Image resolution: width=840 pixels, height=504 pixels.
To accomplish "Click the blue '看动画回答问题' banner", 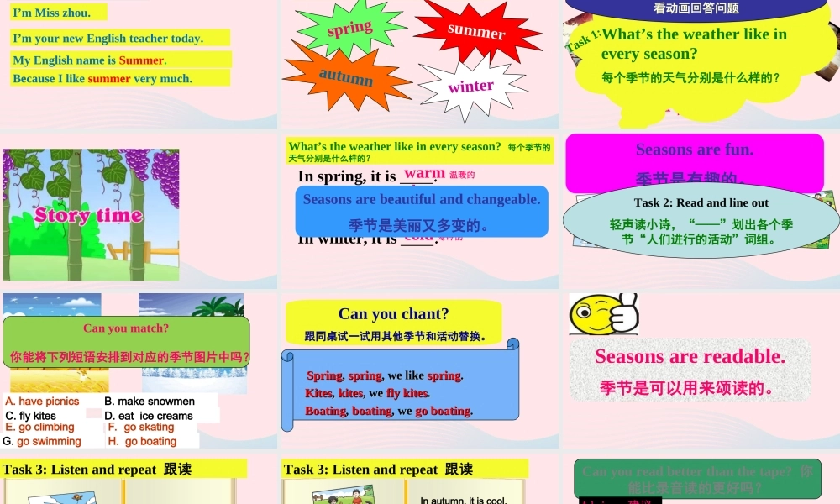I will [x=696, y=9].
